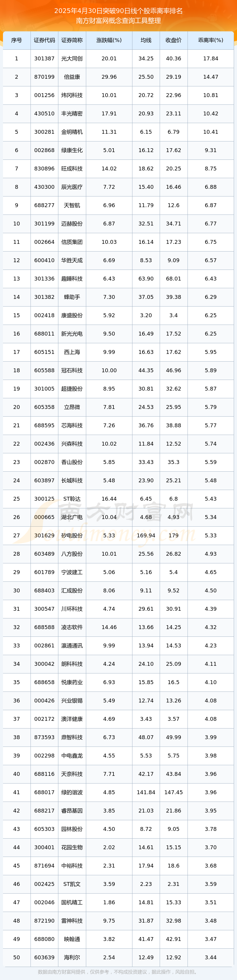This screenshot has width=237, height=980.
Task: Select the stock name 香山股份
Action: (x=72, y=462)
